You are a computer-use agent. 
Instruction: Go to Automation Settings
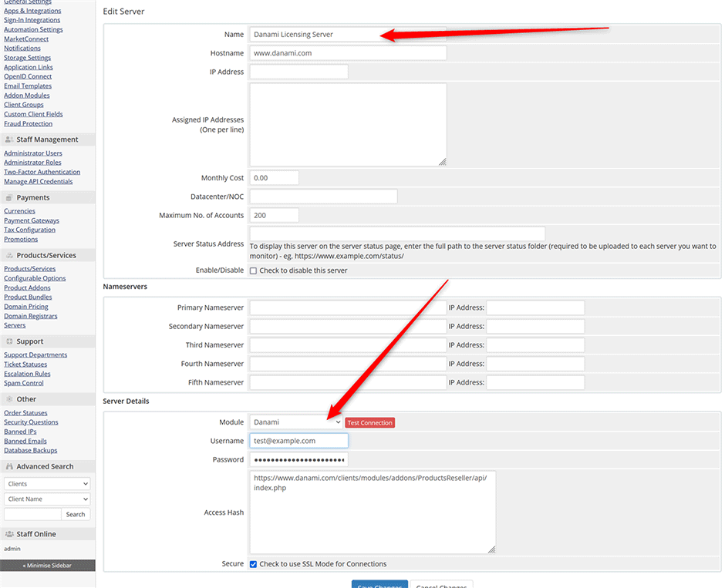[33, 29]
